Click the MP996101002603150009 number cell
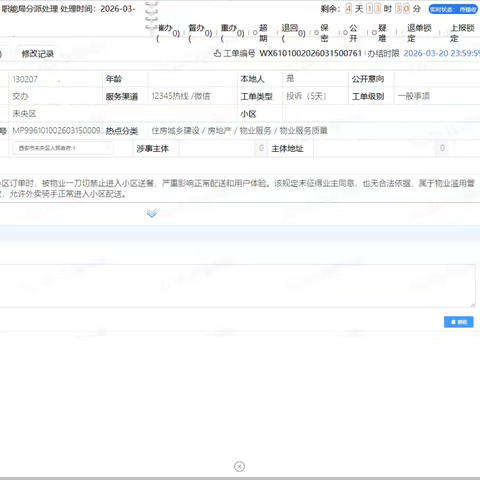 point(56,131)
